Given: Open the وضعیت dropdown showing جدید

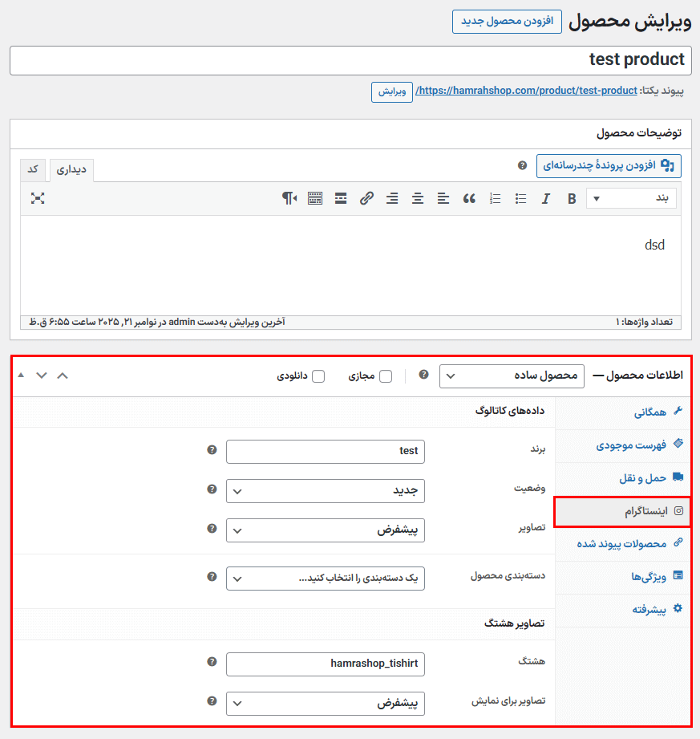Looking at the screenshot, I should click(326, 491).
